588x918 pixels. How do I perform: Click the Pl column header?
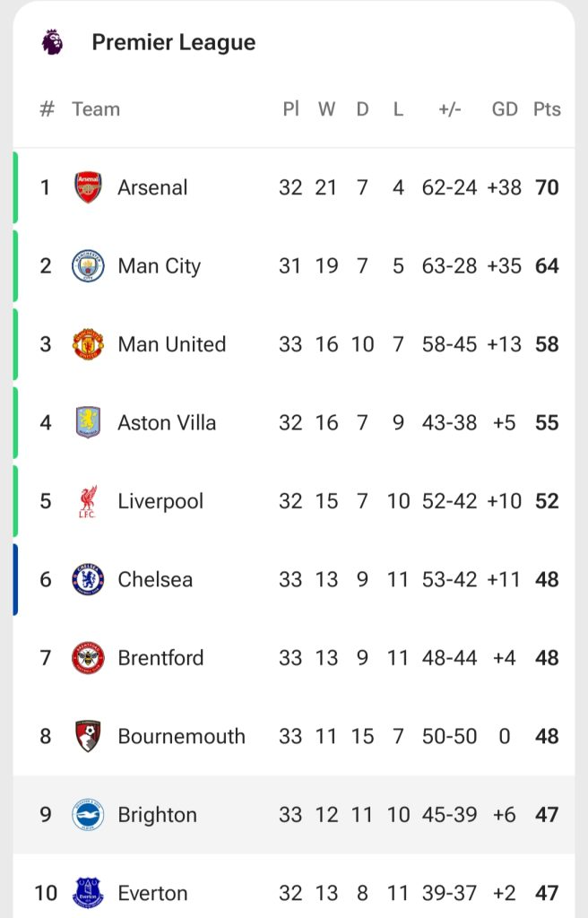pyautogui.click(x=290, y=109)
